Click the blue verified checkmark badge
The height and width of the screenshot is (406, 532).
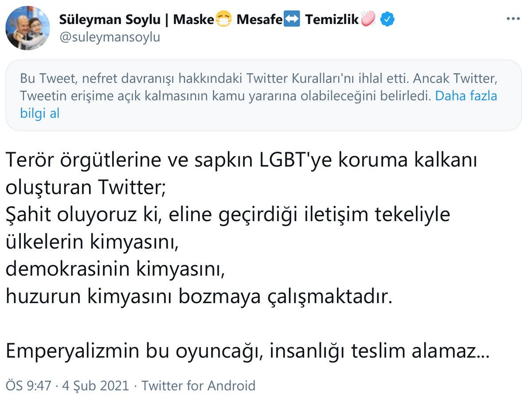tap(387, 20)
